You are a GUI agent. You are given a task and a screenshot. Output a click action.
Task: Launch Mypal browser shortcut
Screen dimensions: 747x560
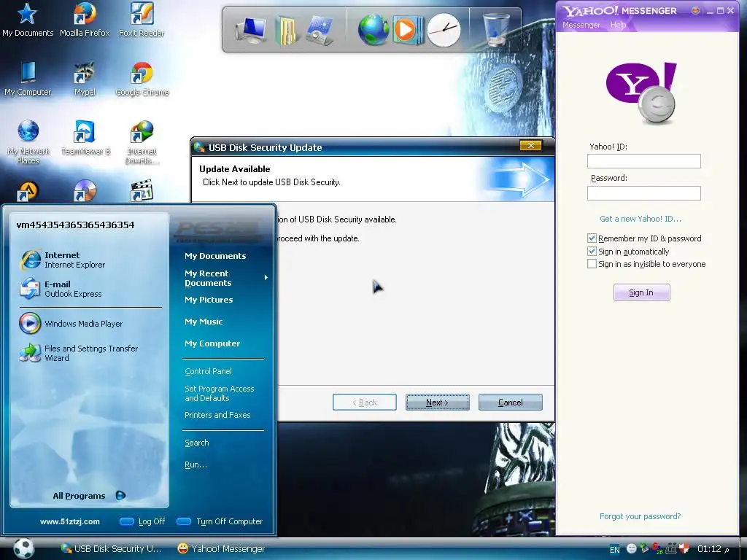point(85,79)
